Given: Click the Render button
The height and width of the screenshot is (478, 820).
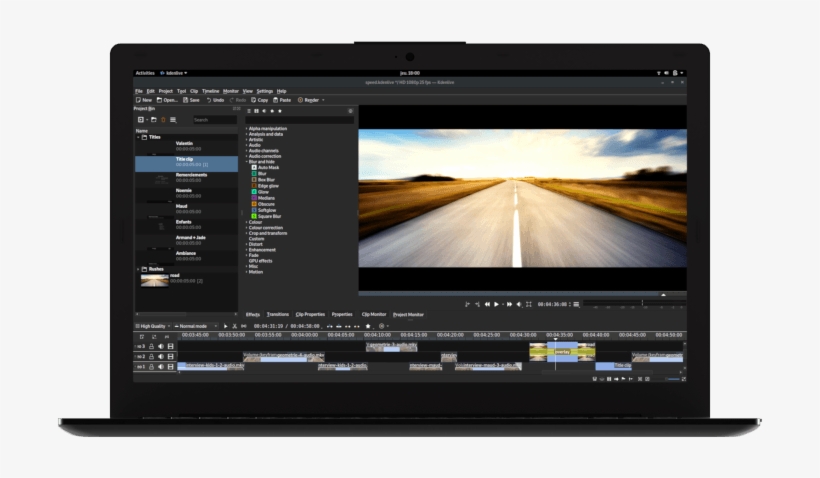Looking at the screenshot, I should tap(309, 100).
